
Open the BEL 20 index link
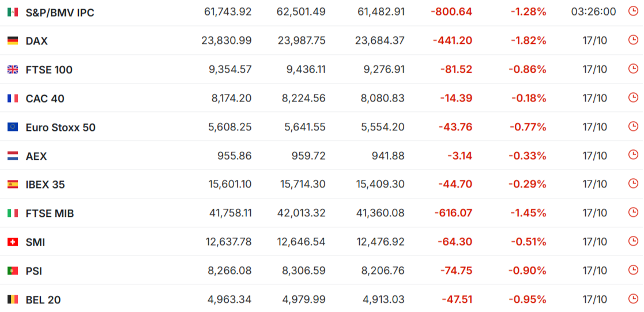43,300
